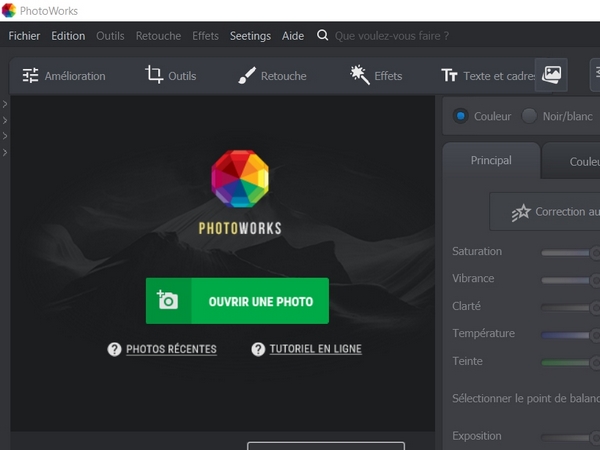Click Sélectionner le point de balance text
The height and width of the screenshot is (450, 600).
(x=526, y=398)
